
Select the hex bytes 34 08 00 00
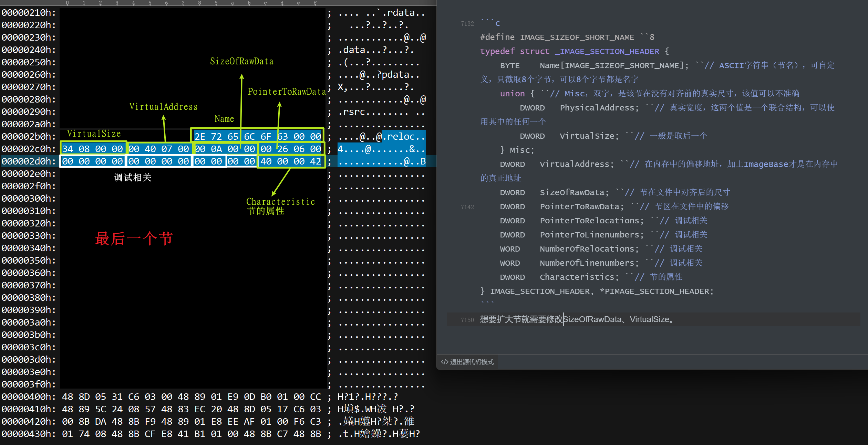pos(93,149)
